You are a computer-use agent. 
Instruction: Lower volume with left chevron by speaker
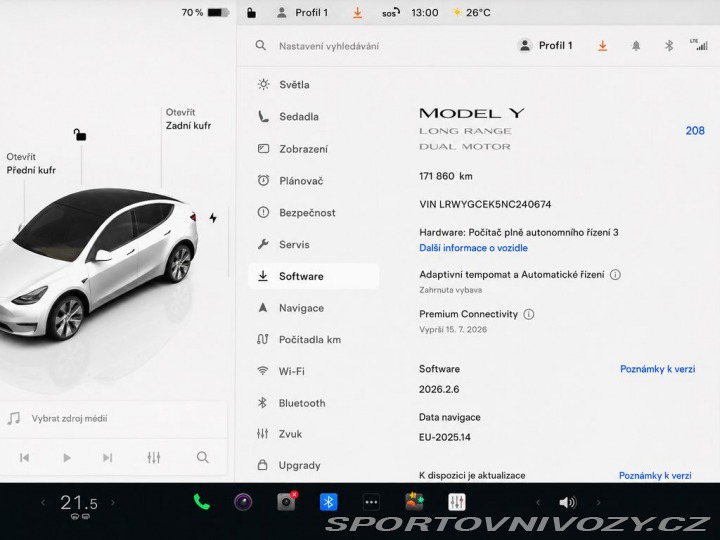pyautogui.click(x=538, y=502)
